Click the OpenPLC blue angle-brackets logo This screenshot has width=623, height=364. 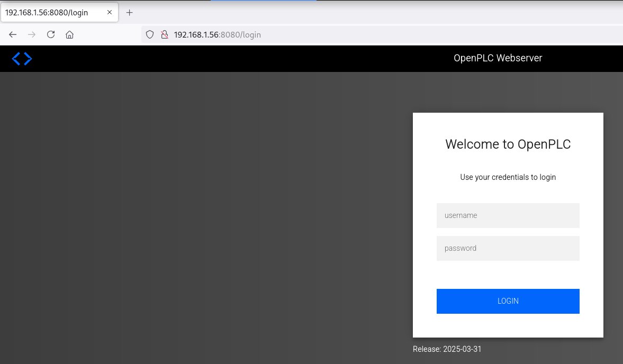22,59
